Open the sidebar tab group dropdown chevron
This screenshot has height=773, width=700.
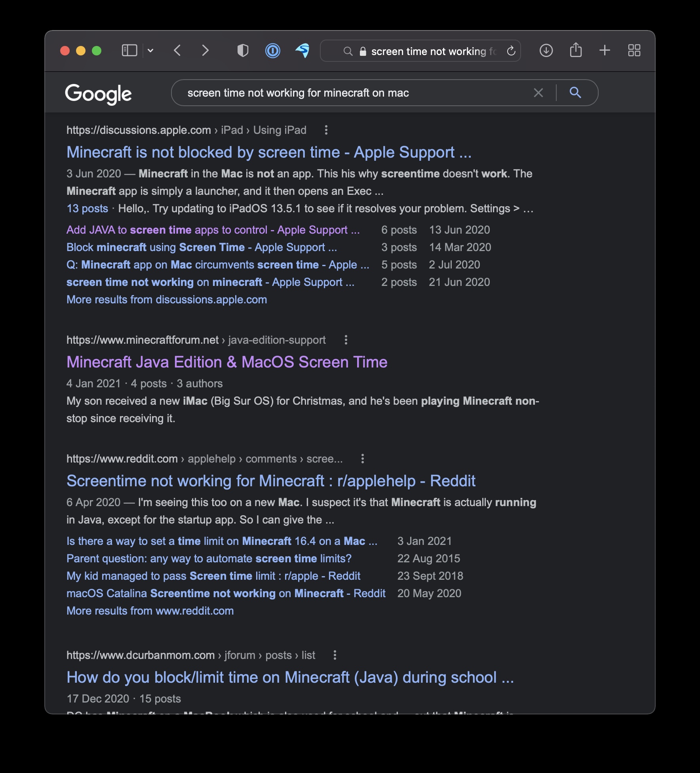150,51
